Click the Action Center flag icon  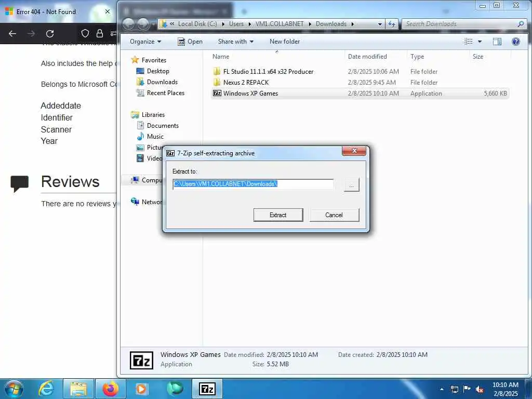tap(467, 389)
